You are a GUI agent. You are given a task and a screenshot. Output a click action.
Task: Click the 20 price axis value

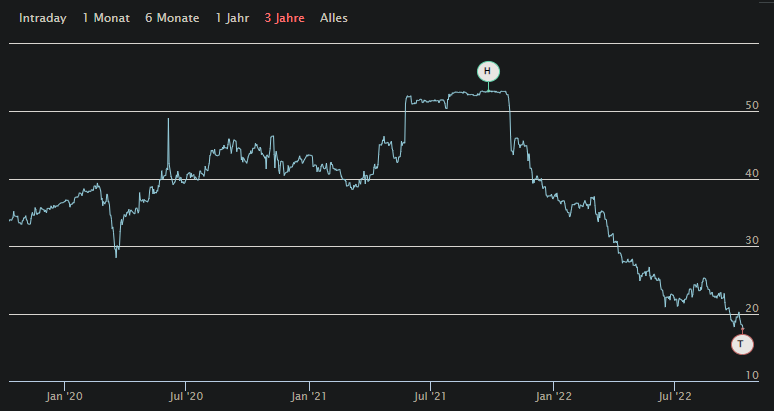pyautogui.click(x=752, y=308)
